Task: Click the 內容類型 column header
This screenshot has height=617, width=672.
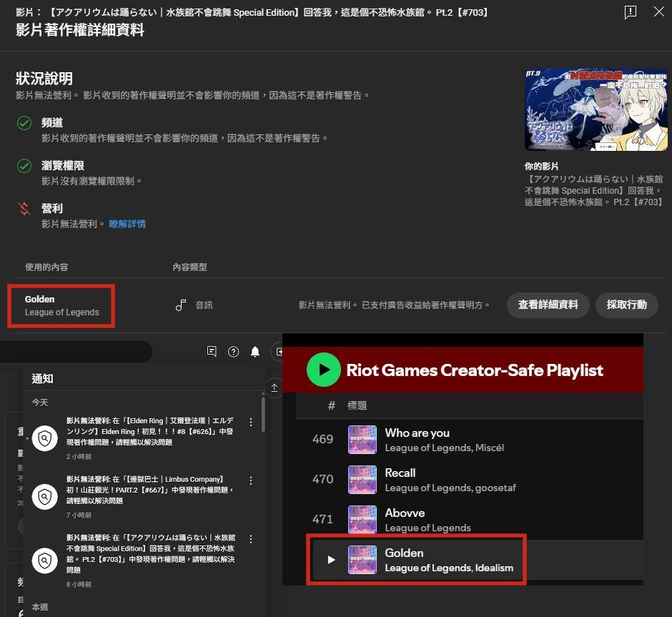Action: tap(190, 267)
